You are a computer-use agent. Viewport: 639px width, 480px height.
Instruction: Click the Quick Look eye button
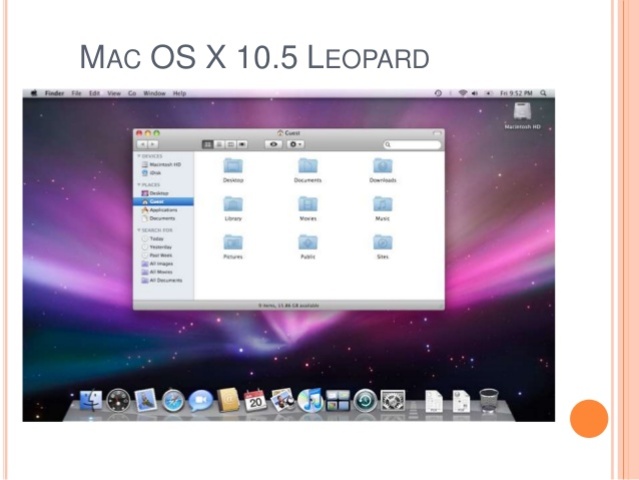coord(273,145)
